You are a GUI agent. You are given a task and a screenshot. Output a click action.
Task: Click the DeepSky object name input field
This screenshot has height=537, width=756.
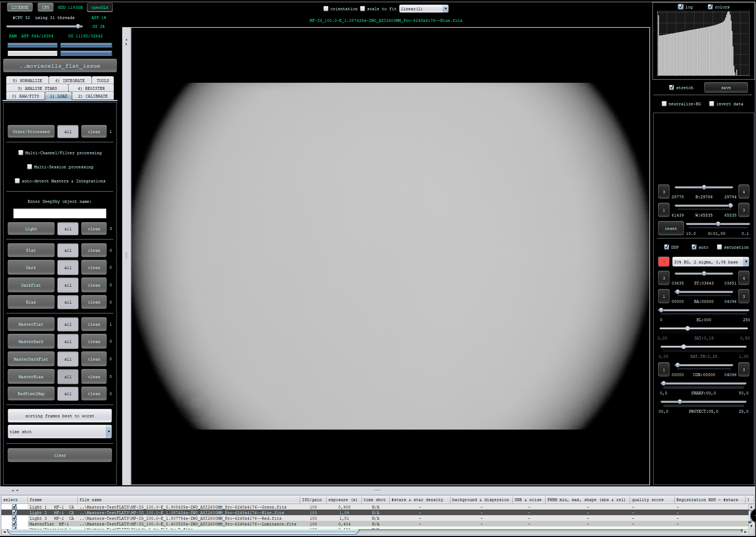[x=60, y=213]
